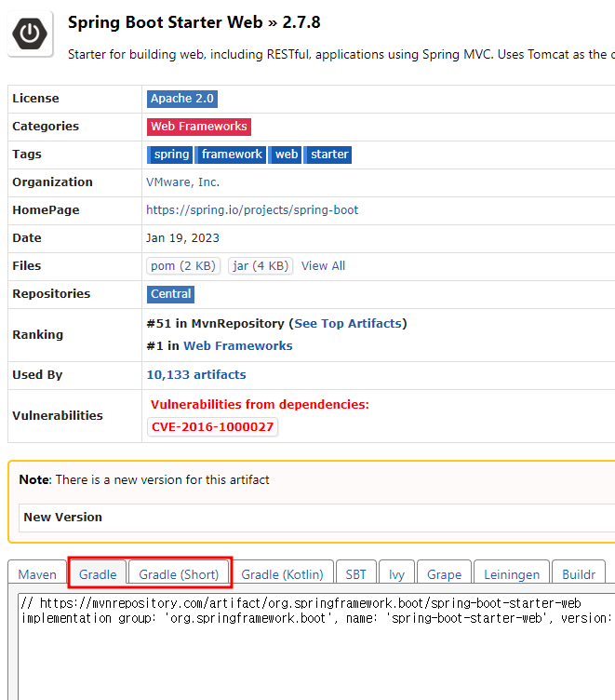The width and height of the screenshot is (615, 700).
Task: Click the Spring Boot power logo icon
Action: [x=30, y=34]
